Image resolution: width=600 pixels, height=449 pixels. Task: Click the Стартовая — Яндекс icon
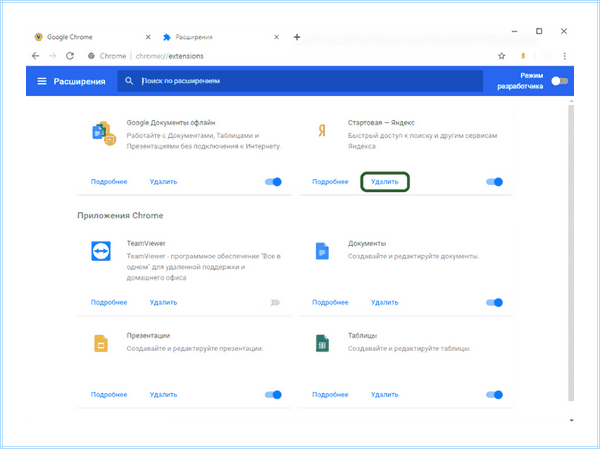(322, 131)
